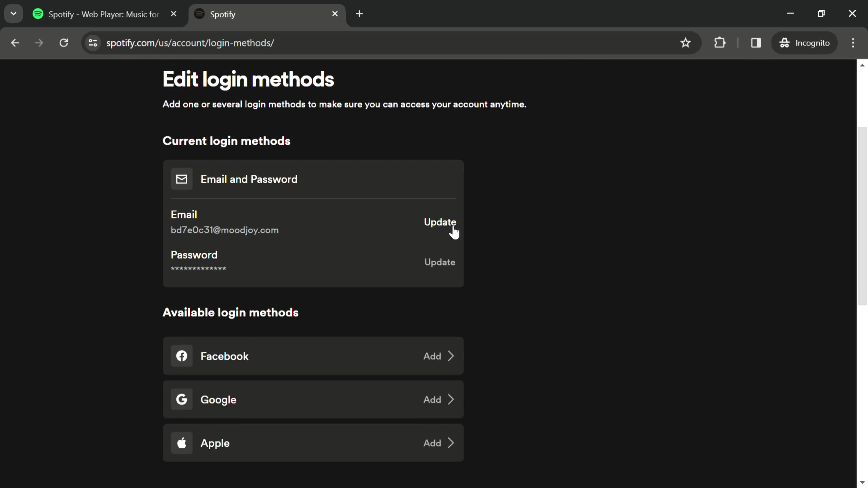Click the Google logo icon
The width and height of the screenshot is (868, 488).
(x=182, y=399)
